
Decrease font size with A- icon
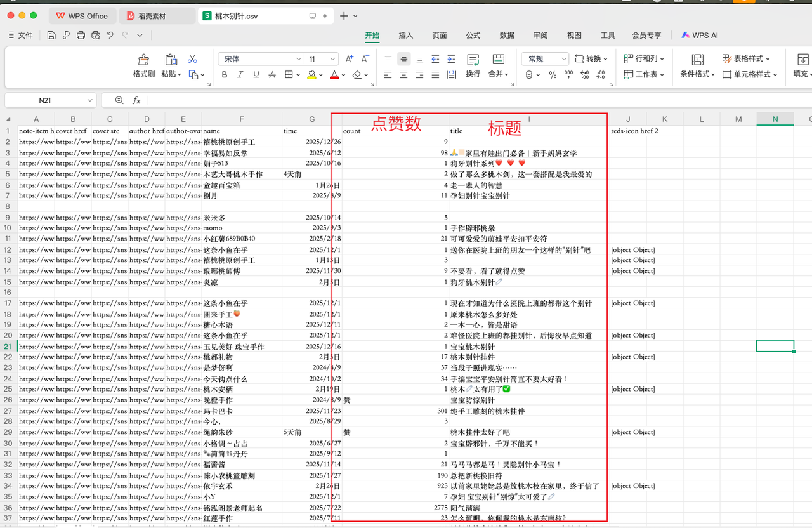(365, 59)
